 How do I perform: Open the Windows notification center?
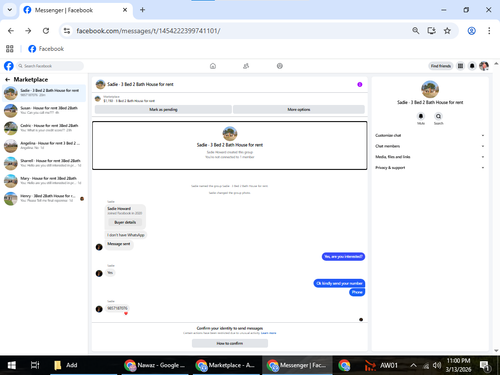pyautogui.click(x=485, y=366)
